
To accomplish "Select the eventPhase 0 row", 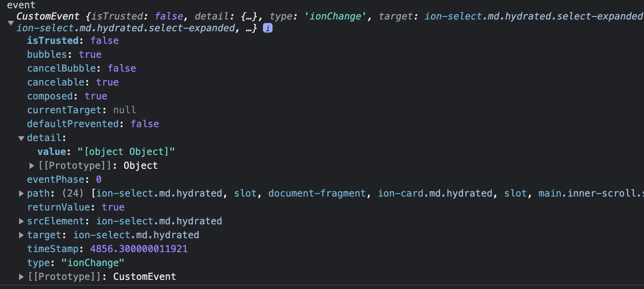I will point(64,180).
